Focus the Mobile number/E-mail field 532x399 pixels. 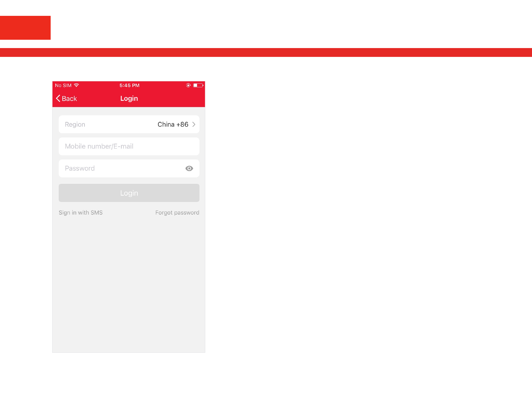point(129,147)
